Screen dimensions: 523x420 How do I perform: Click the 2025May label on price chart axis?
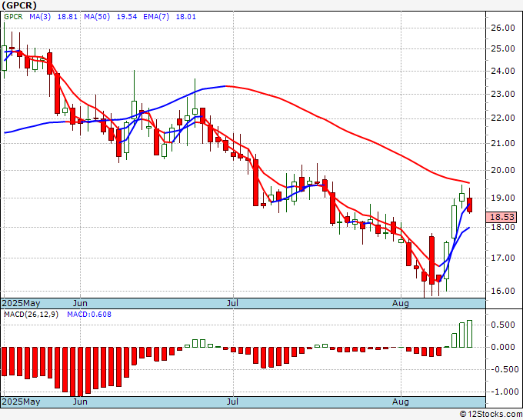(21, 303)
